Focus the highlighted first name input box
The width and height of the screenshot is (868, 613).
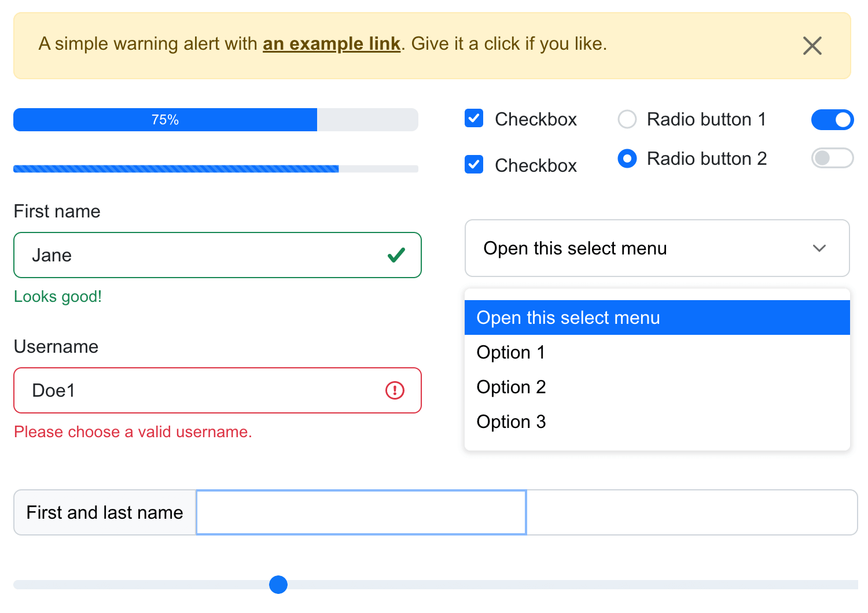(x=361, y=512)
